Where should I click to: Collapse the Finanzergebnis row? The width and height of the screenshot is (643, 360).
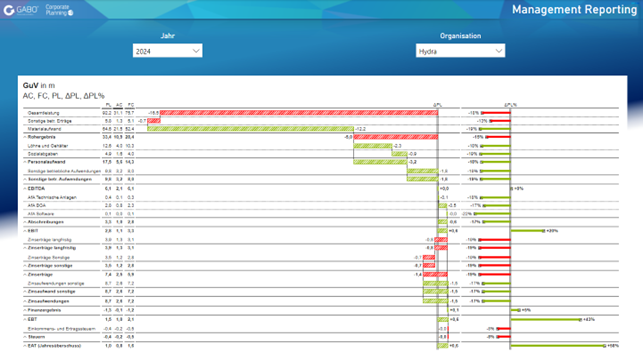[25, 310]
